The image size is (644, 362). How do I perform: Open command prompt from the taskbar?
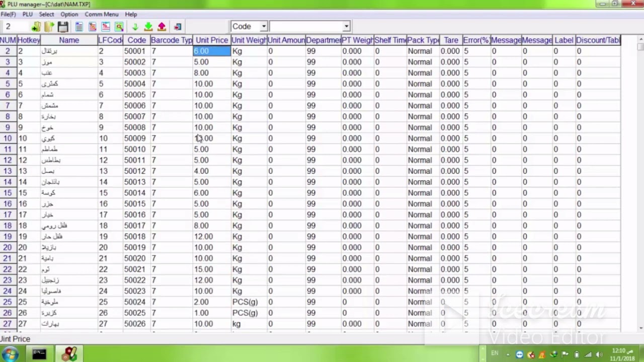pos(39,354)
